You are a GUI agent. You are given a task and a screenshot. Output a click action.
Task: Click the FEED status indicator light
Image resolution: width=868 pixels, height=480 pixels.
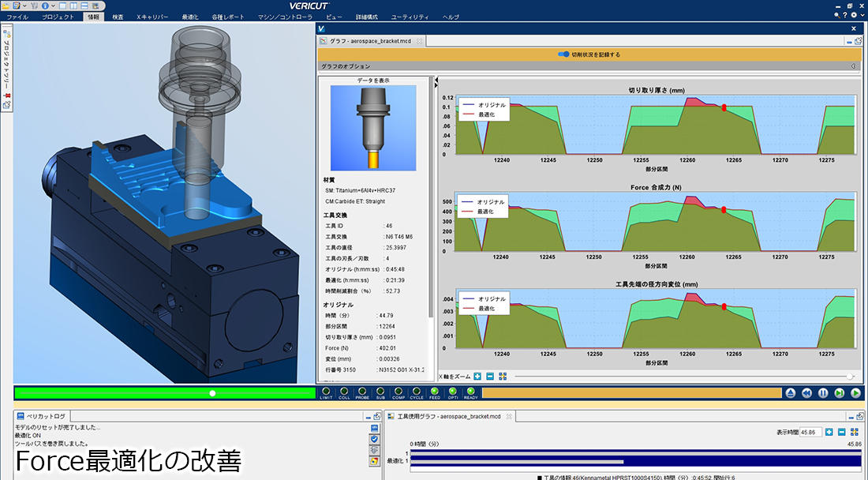click(435, 392)
